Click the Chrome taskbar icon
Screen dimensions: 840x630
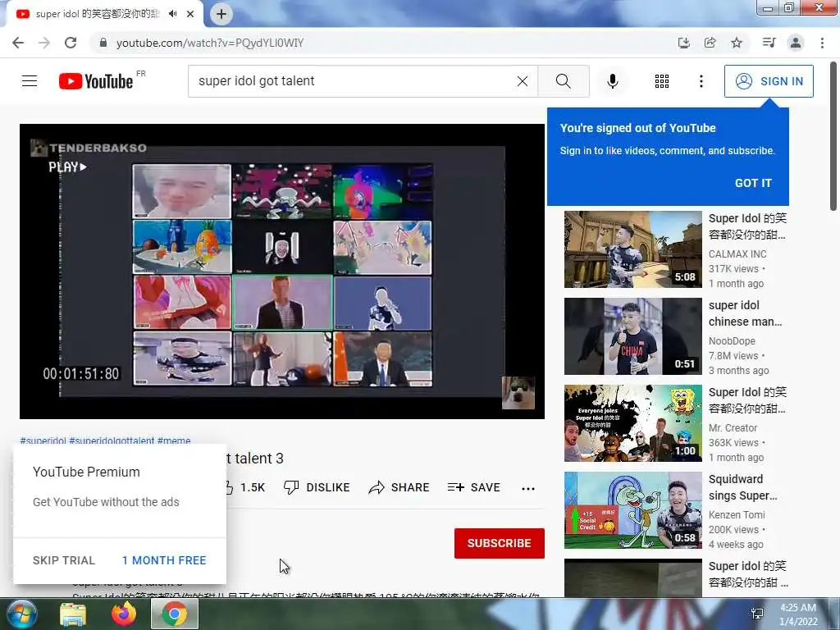pyautogui.click(x=174, y=614)
